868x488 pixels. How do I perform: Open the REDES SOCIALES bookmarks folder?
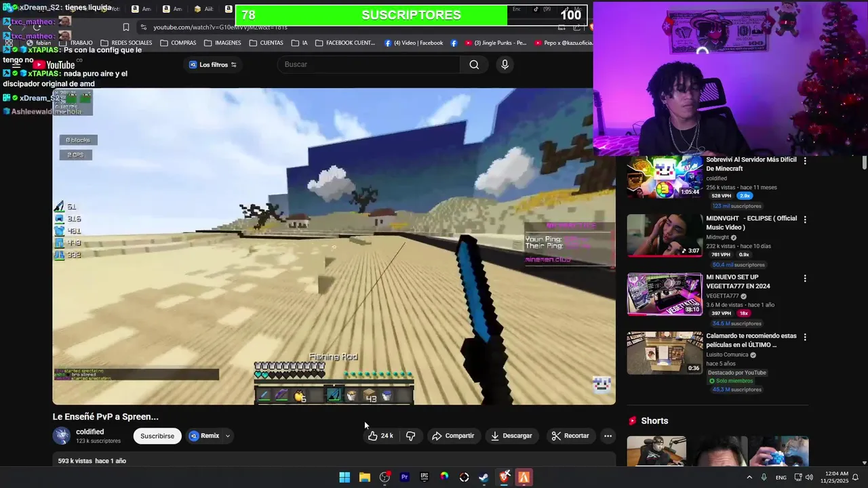click(126, 43)
